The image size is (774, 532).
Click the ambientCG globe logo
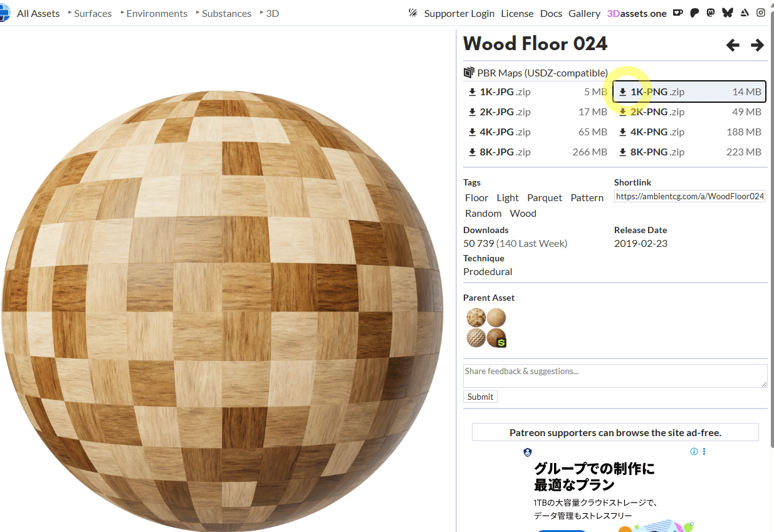coord(4,13)
